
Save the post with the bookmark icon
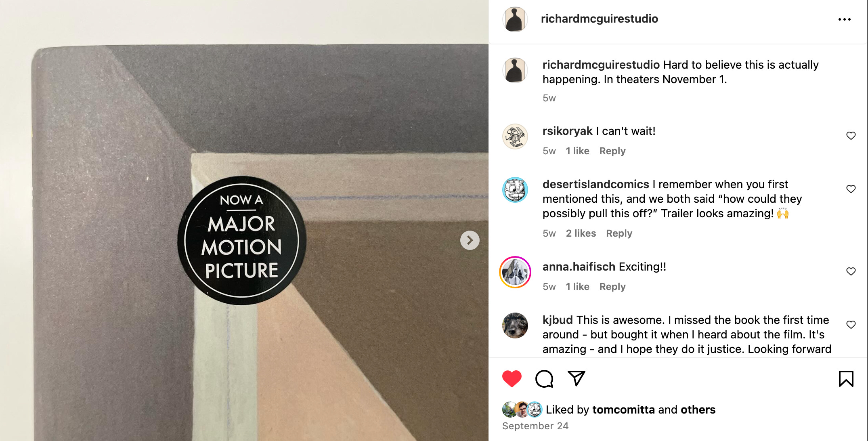click(x=846, y=379)
